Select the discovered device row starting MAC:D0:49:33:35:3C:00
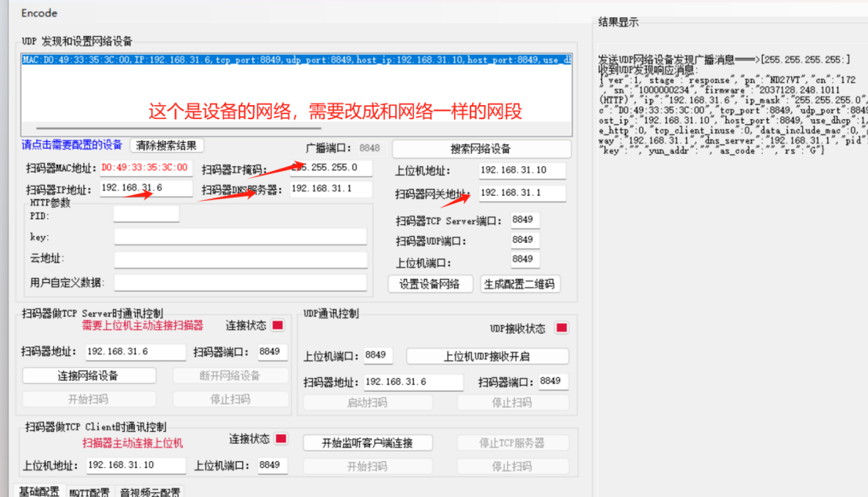This screenshot has height=497, width=868. click(x=296, y=60)
